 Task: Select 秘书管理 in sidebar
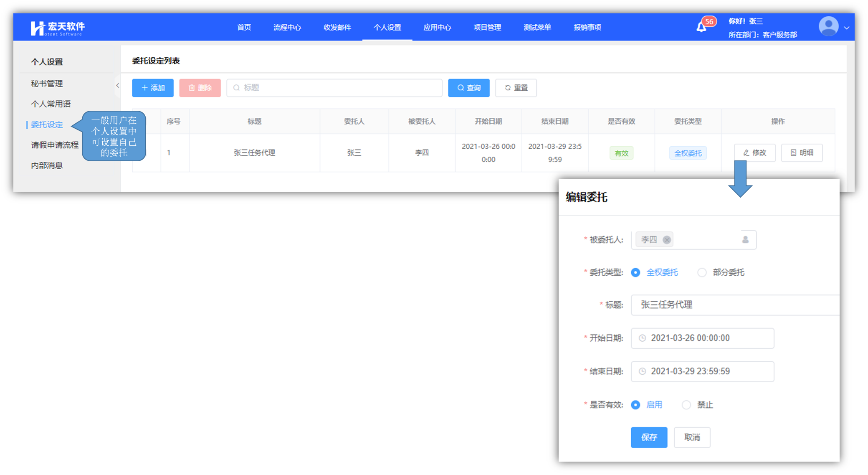coord(47,84)
